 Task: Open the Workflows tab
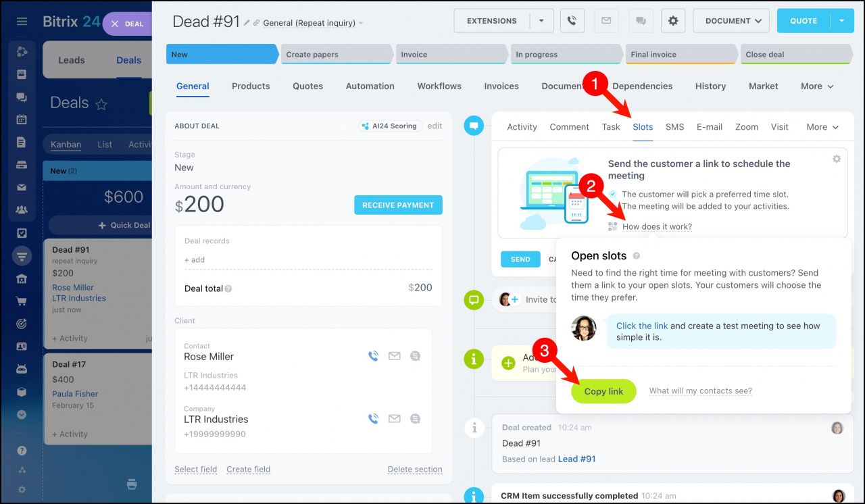point(439,86)
